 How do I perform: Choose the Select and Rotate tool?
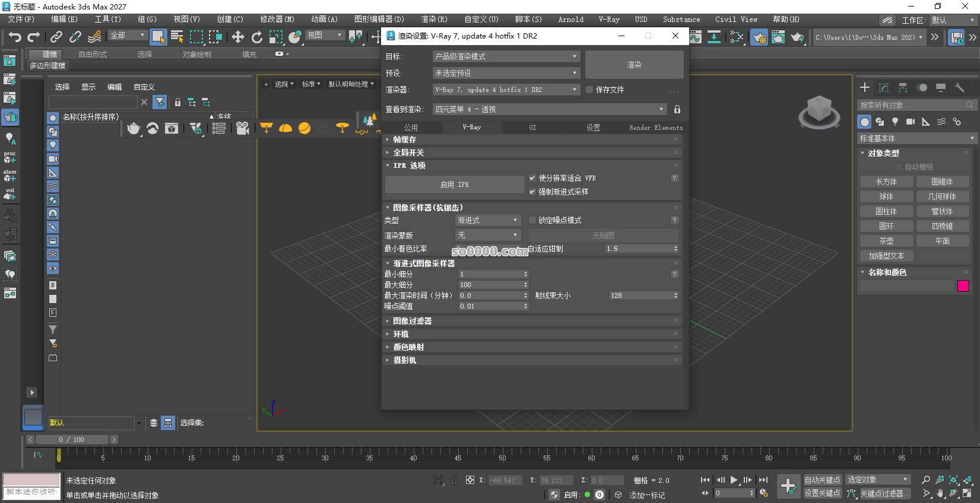point(257,37)
